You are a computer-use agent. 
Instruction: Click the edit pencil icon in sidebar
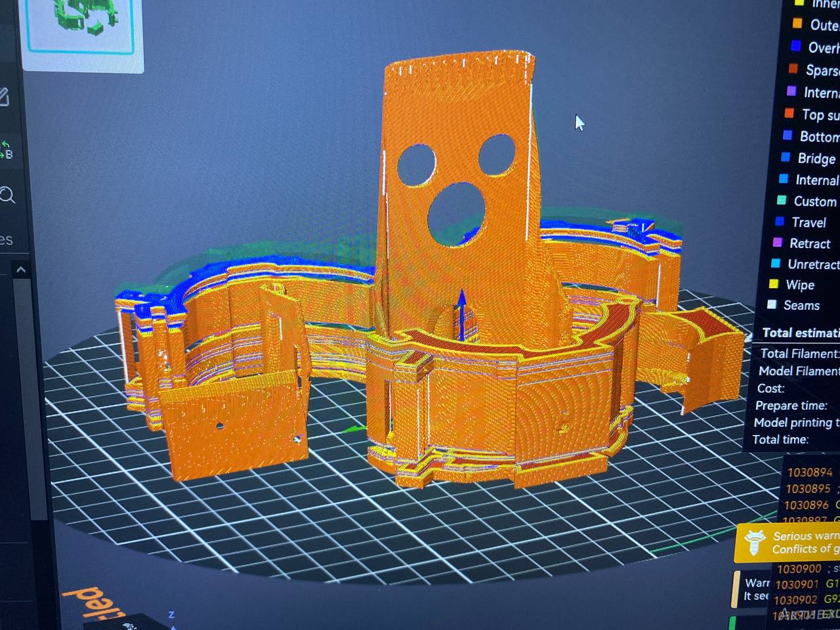pyautogui.click(x=4, y=96)
